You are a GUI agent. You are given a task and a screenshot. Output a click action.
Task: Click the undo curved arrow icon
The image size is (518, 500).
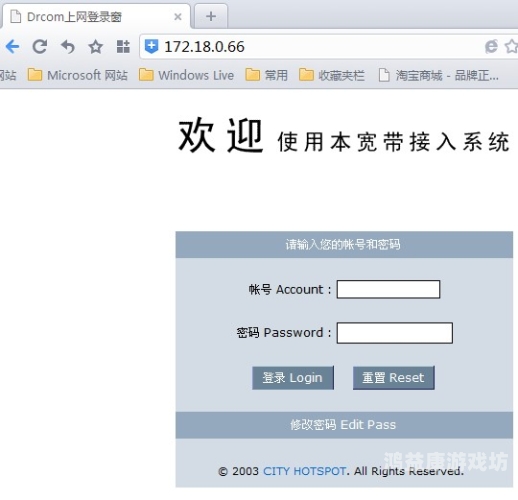(68, 46)
